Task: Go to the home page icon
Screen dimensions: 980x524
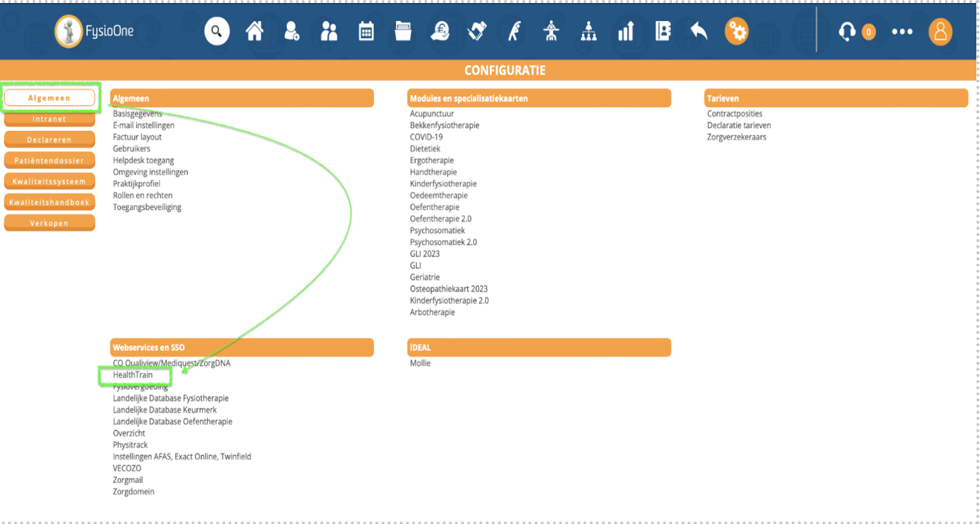Action: click(255, 31)
